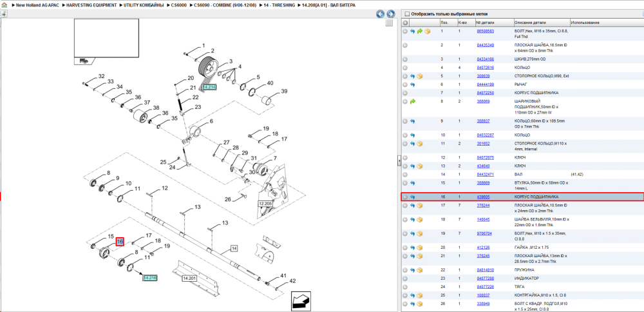Click the blue arrow icon in row 19
The width and height of the screenshot is (644, 312).
(413, 233)
